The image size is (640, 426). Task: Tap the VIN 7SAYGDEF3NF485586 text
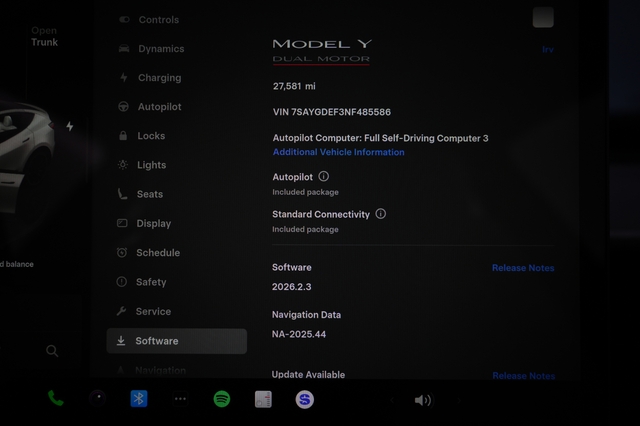coord(331,112)
